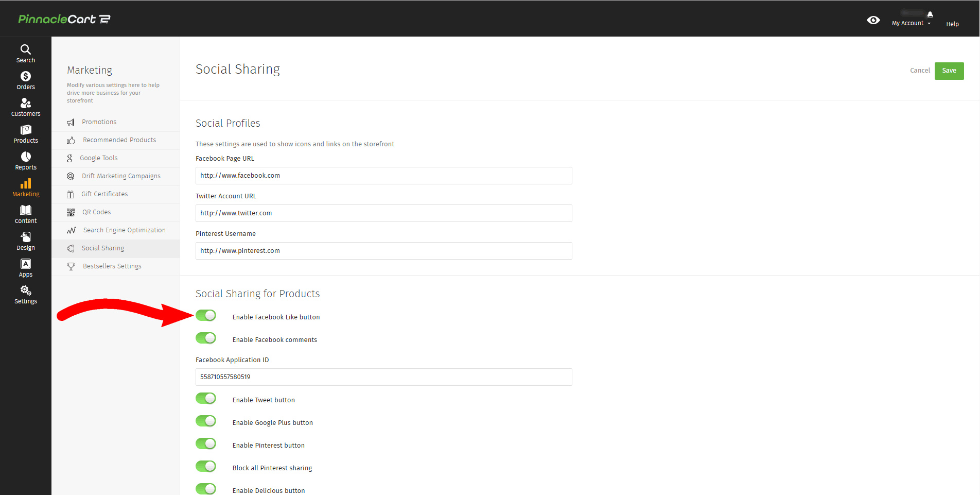Open the Products box icon
Screen dimensions: 980x495
tap(26, 130)
